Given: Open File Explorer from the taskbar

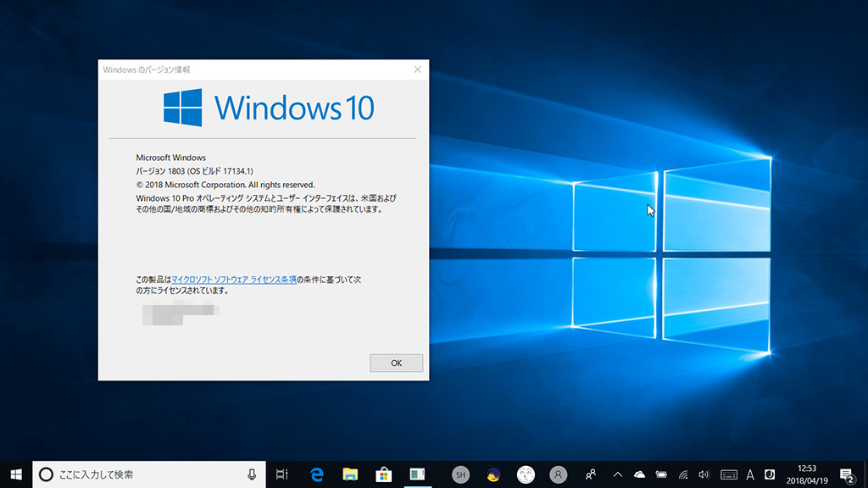Looking at the screenshot, I should [350, 474].
